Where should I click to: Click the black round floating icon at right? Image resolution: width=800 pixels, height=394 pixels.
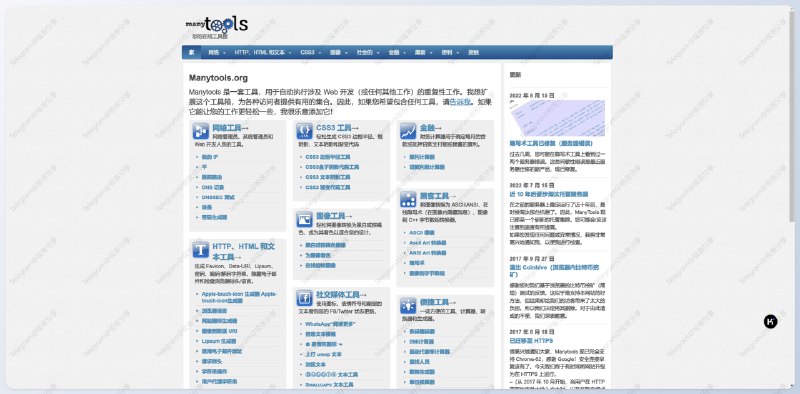coord(770,322)
